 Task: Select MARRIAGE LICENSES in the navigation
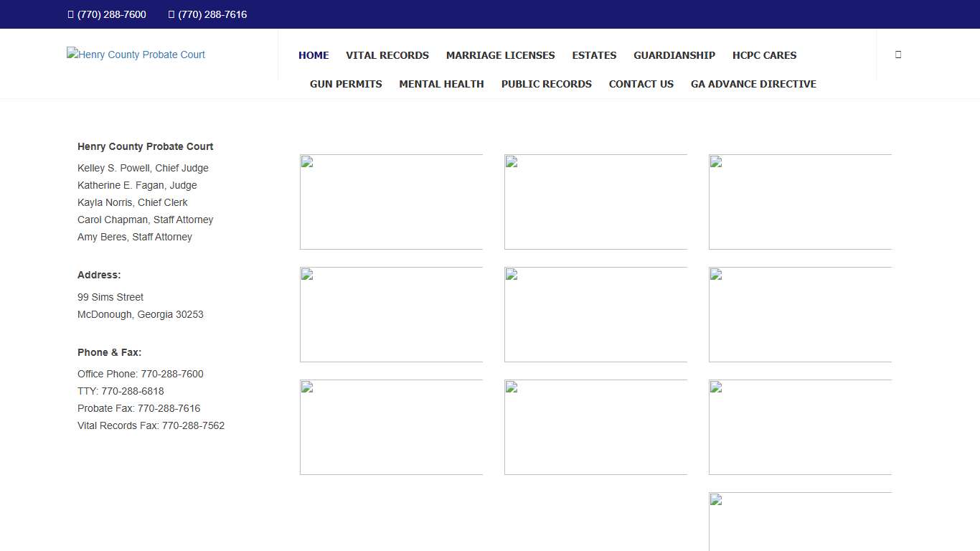pos(500,55)
